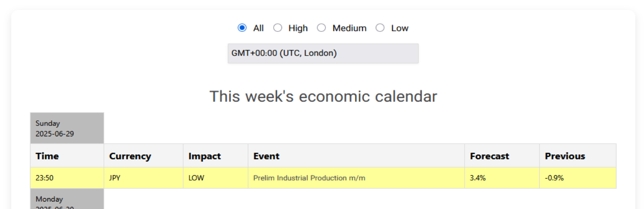Open the Prelim Industrial Production m/m event

(309, 178)
